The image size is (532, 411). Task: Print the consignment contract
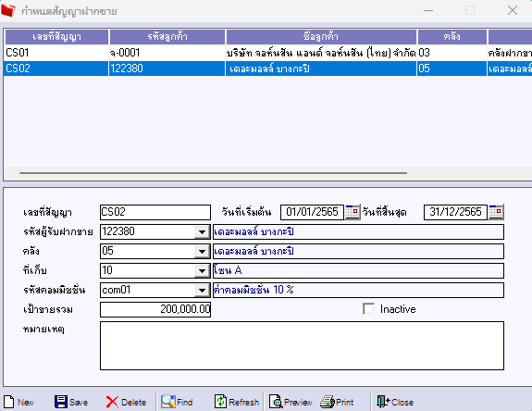328,402
